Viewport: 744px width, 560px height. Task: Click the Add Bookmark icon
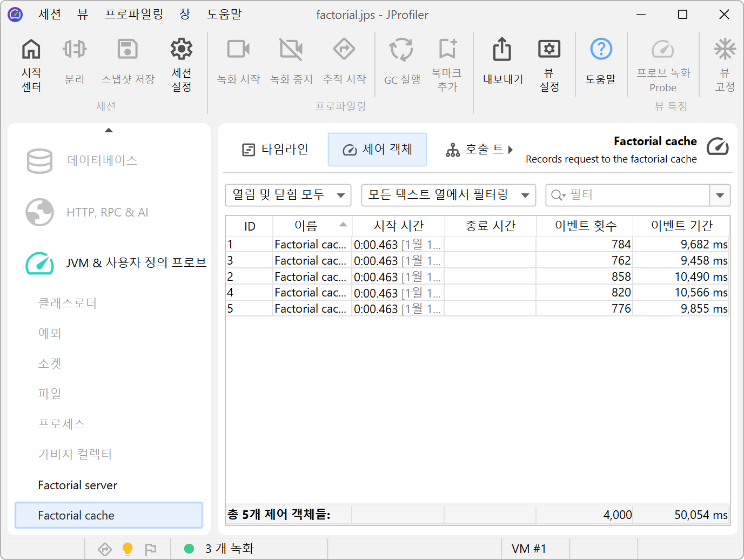coord(447,50)
